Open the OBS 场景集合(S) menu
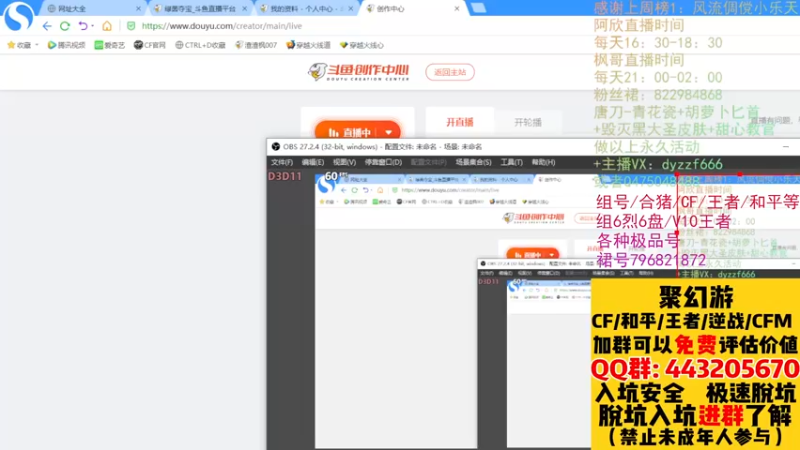 click(x=473, y=162)
